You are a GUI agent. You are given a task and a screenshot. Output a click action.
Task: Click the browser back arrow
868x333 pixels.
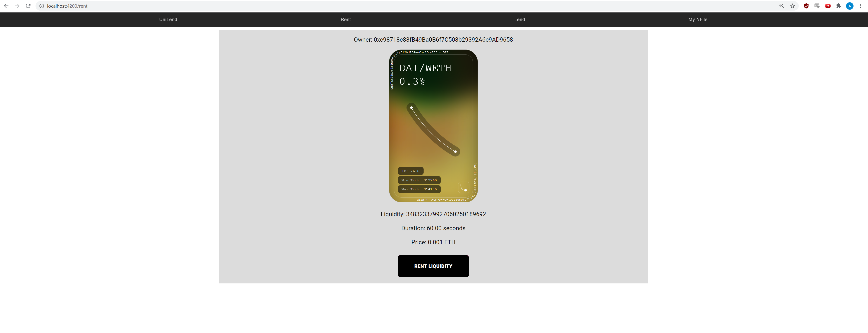6,6
